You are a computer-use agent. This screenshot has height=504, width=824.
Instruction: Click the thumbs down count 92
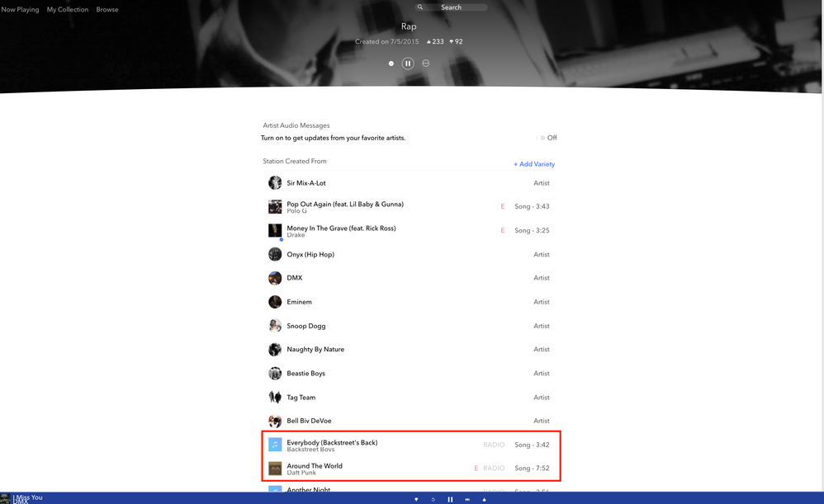click(x=456, y=41)
